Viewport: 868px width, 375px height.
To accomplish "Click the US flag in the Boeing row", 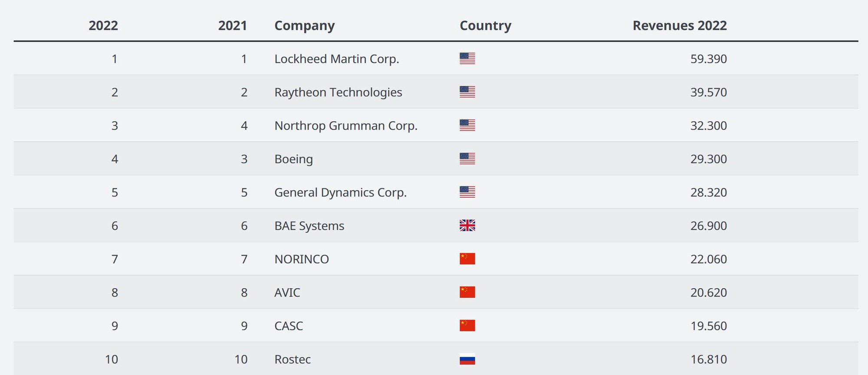I will [467, 159].
